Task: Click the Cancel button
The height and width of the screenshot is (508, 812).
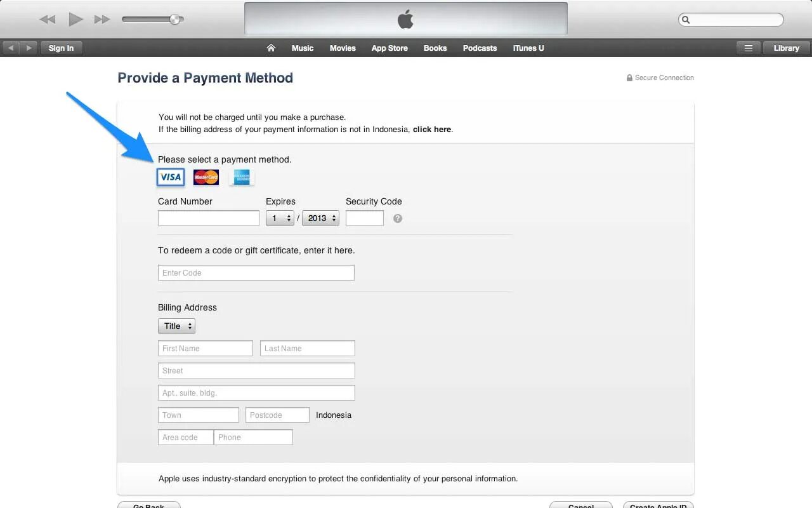Action: (x=581, y=505)
